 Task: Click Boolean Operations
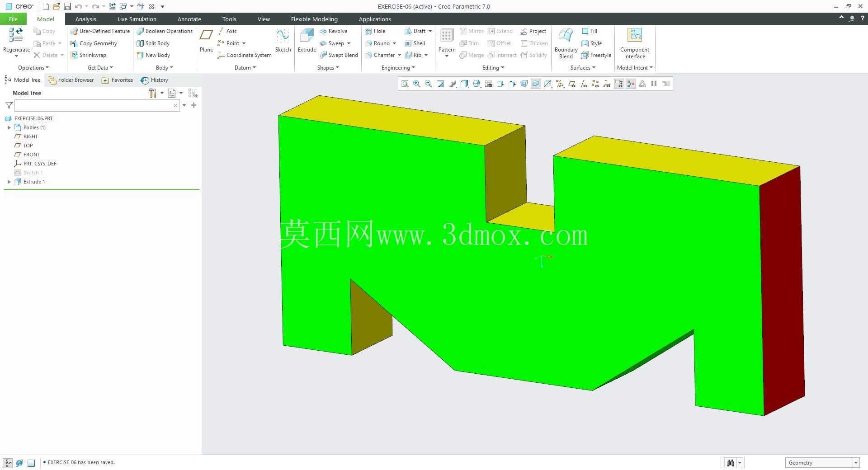[x=165, y=31]
